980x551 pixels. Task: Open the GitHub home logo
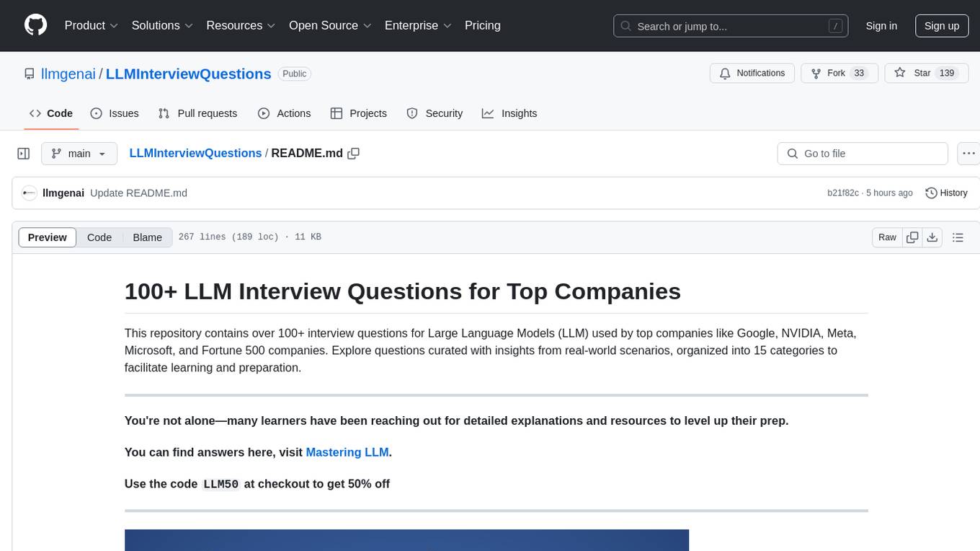click(35, 25)
